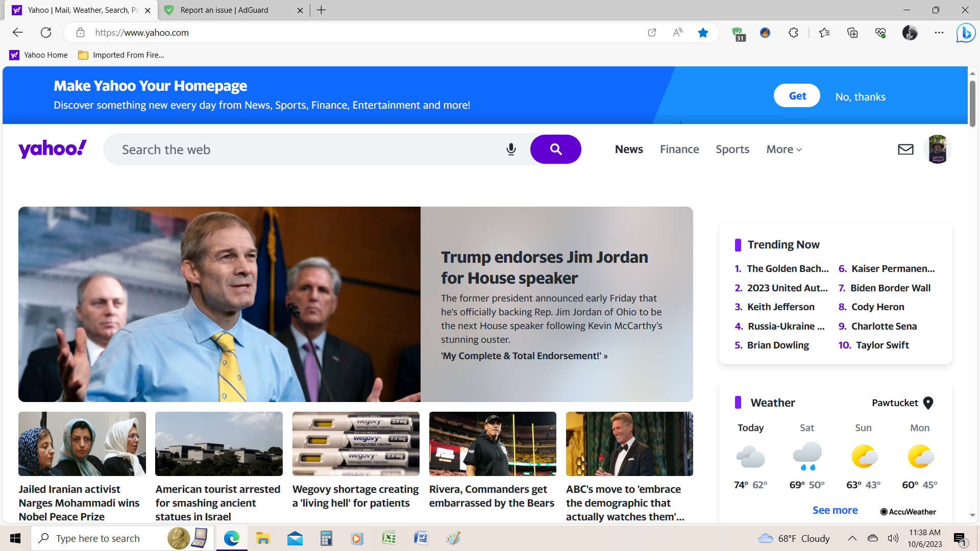Open Yahoo Mail envelope icon
980x551 pixels.
click(x=905, y=149)
